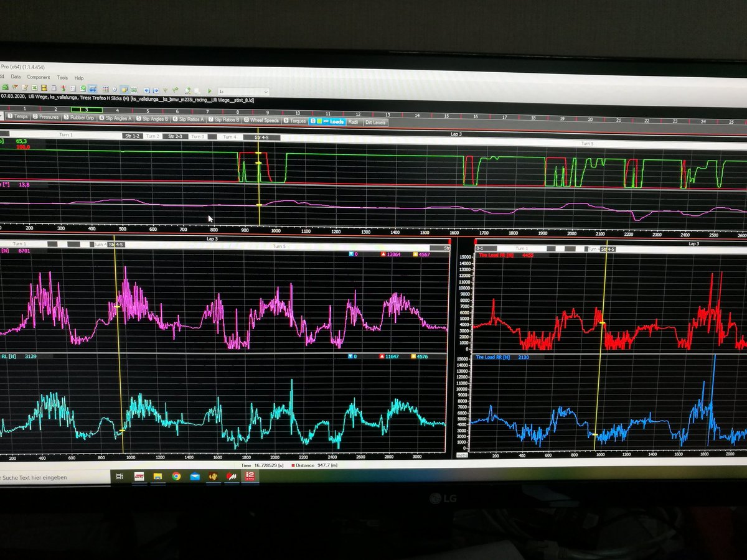Click the Tire Load RR channel label
The image size is (747, 560).
coord(493,357)
